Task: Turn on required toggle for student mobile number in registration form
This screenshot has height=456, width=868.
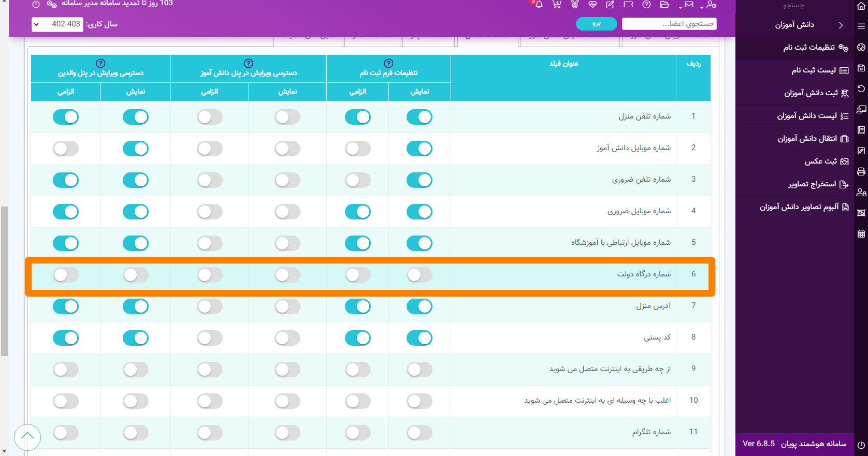Action: (x=357, y=149)
